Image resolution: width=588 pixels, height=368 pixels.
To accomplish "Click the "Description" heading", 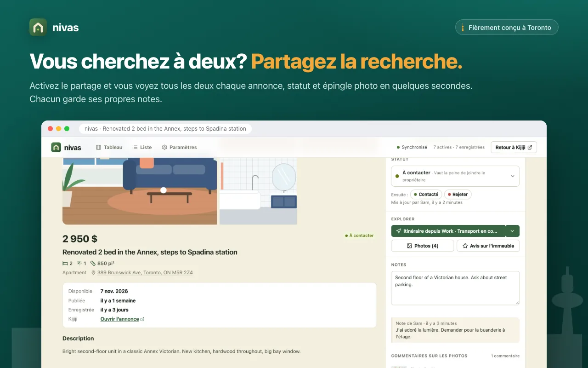I will [78, 339].
